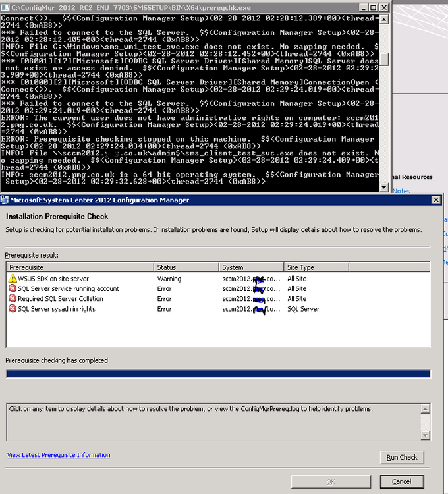Click details box scroll up arrow

(x=426, y=409)
